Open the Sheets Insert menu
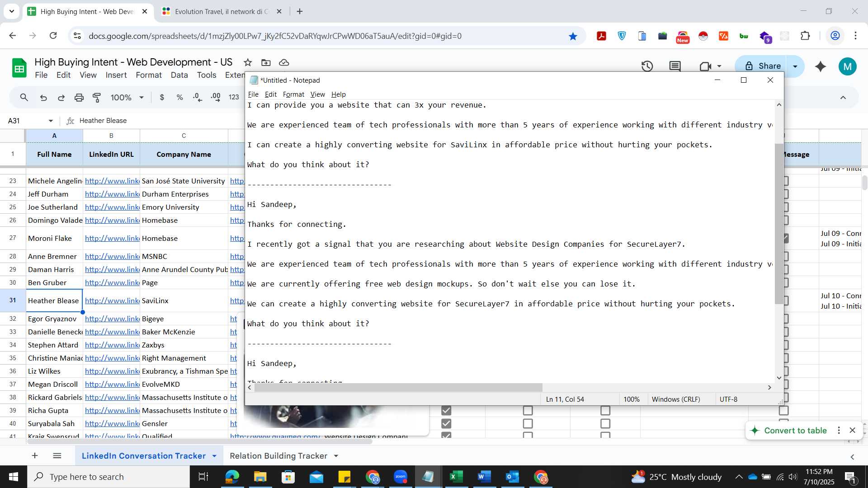This screenshot has height=488, width=868. [x=116, y=75]
